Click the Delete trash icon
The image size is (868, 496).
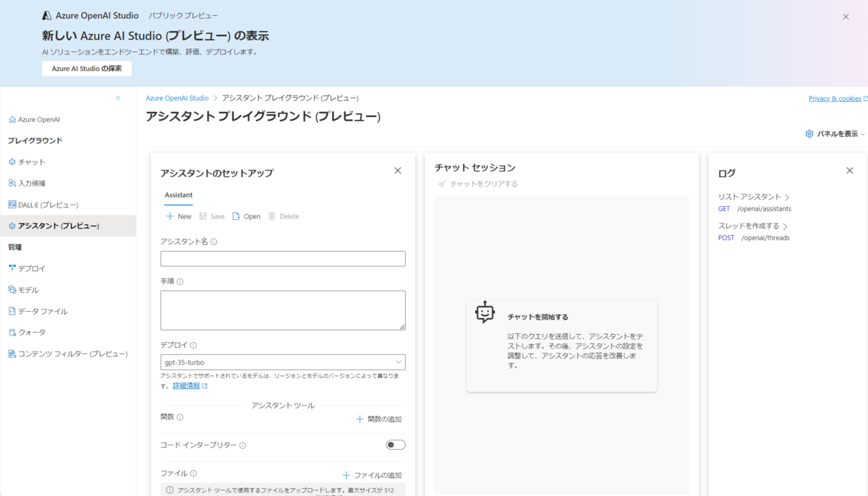pos(272,216)
